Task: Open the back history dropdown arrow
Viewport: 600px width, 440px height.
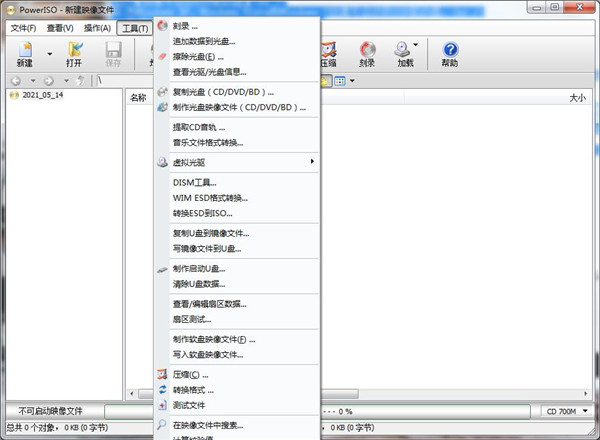Action: [33, 81]
